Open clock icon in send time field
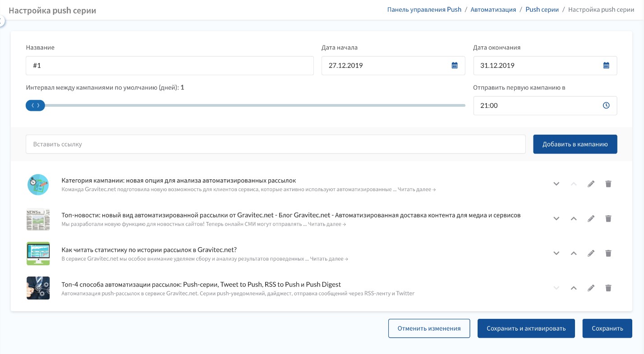The width and height of the screenshot is (644, 354). pos(606,105)
